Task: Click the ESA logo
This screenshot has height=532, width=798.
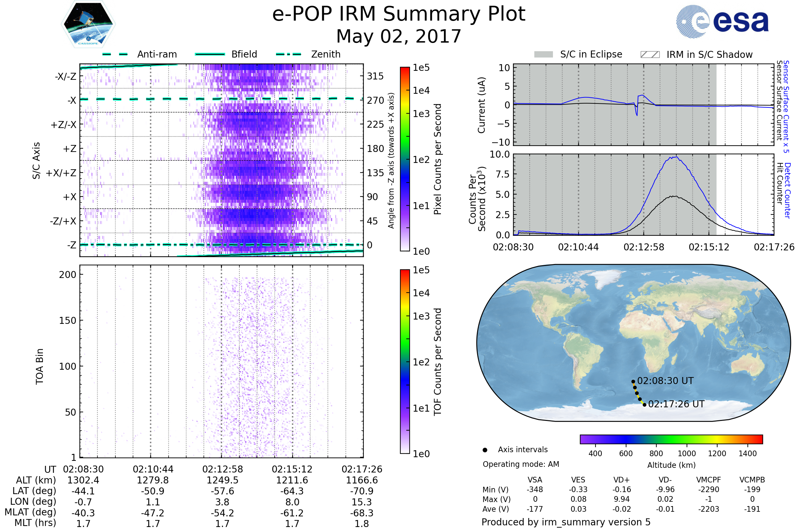Action: click(722, 22)
